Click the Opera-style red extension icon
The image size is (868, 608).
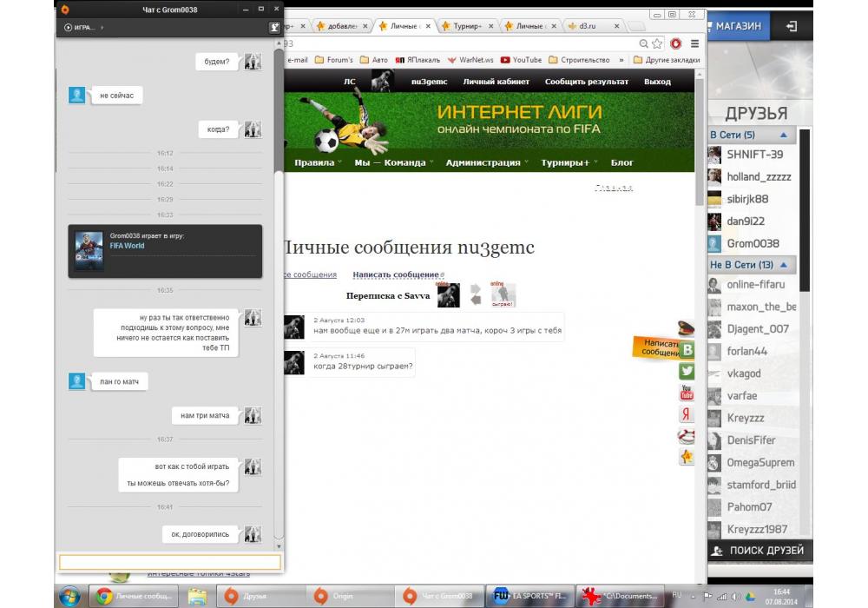[x=674, y=43]
